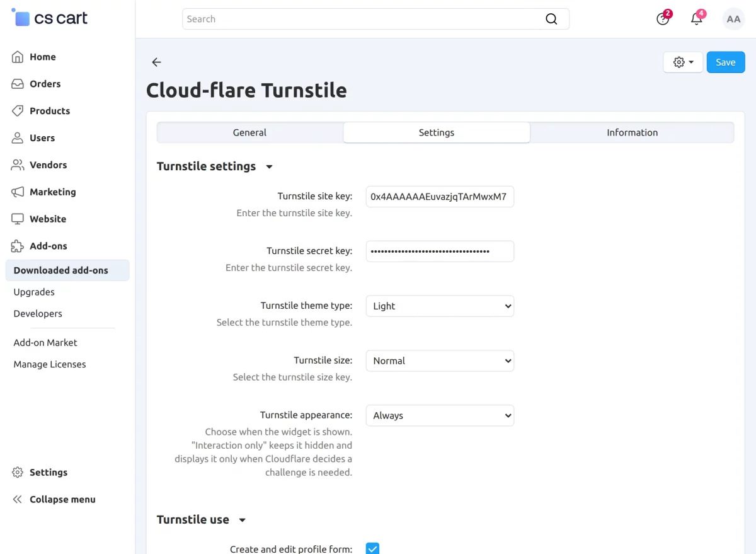Open the Manage Licenses link
The width and height of the screenshot is (756, 554).
pos(50,364)
